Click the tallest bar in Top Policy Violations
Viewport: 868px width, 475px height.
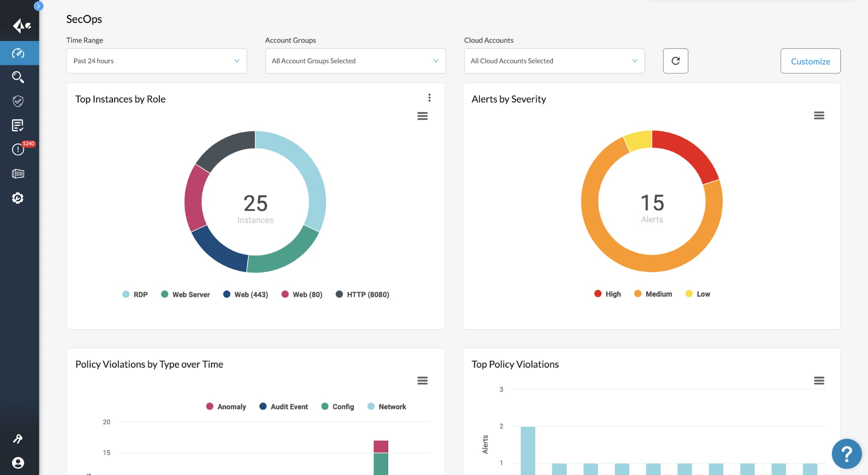528,450
